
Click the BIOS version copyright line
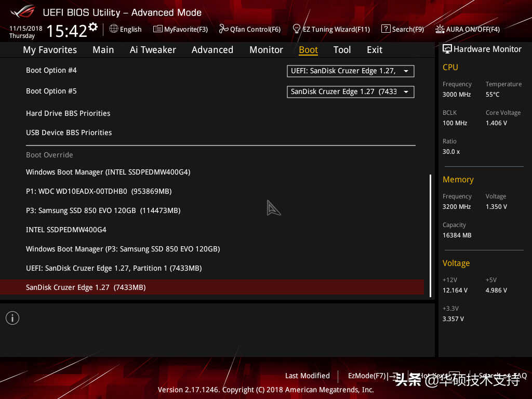point(265,390)
